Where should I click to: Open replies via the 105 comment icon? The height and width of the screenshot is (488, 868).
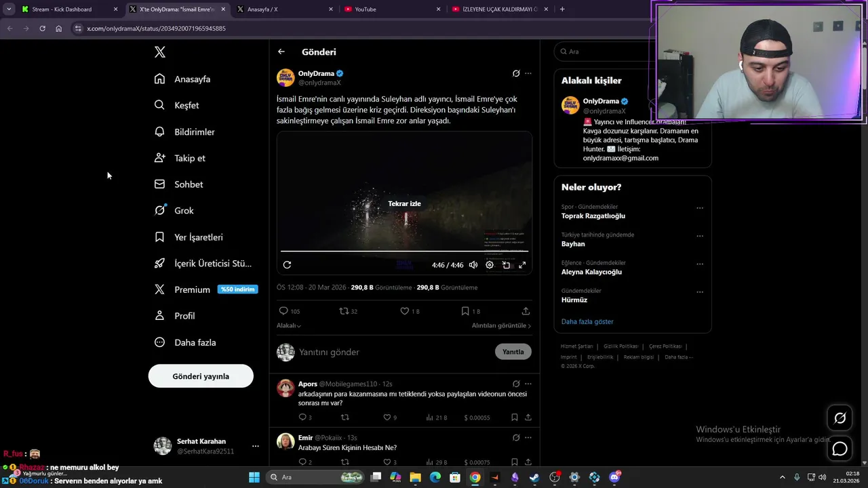point(290,311)
